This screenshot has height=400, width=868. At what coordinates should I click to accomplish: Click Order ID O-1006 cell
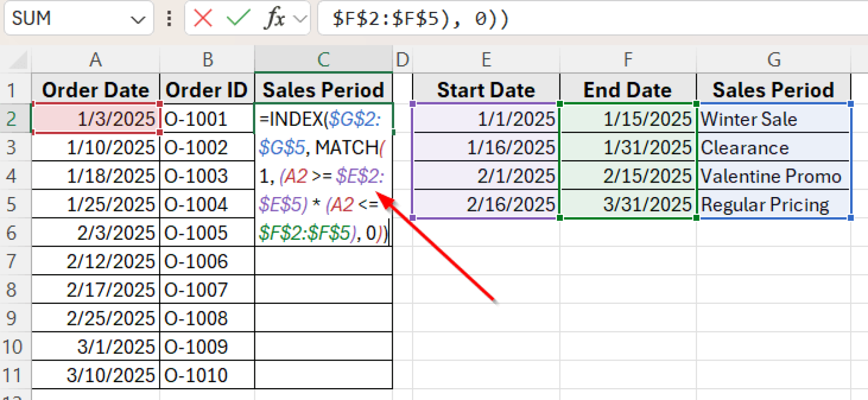[x=207, y=261]
